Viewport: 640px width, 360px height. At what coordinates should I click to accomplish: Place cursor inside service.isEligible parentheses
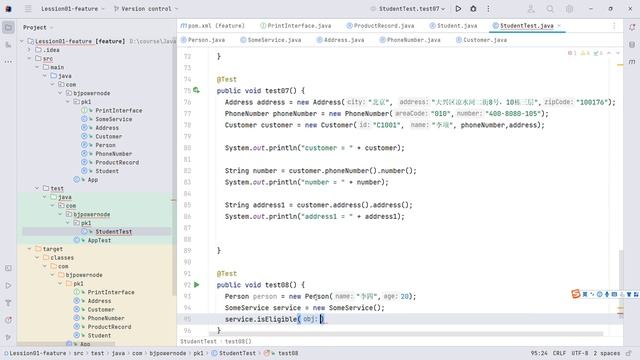click(322, 319)
